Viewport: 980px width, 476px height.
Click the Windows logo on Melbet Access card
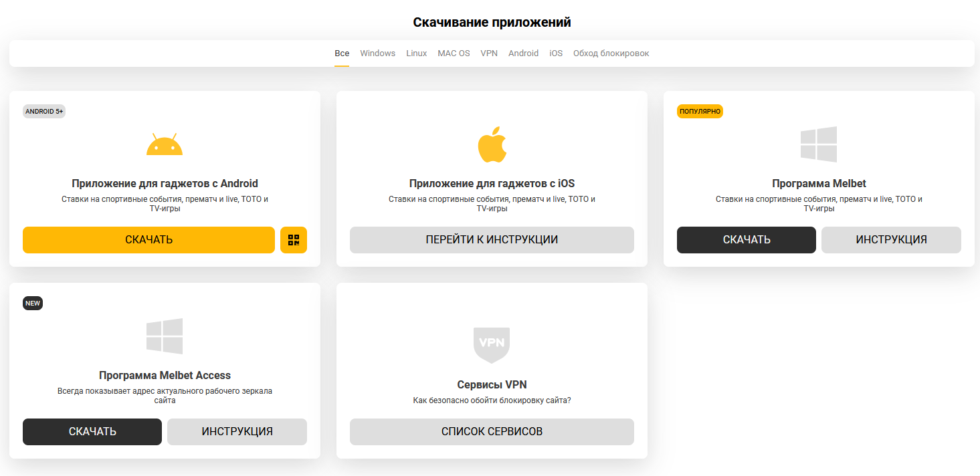pyautogui.click(x=165, y=336)
